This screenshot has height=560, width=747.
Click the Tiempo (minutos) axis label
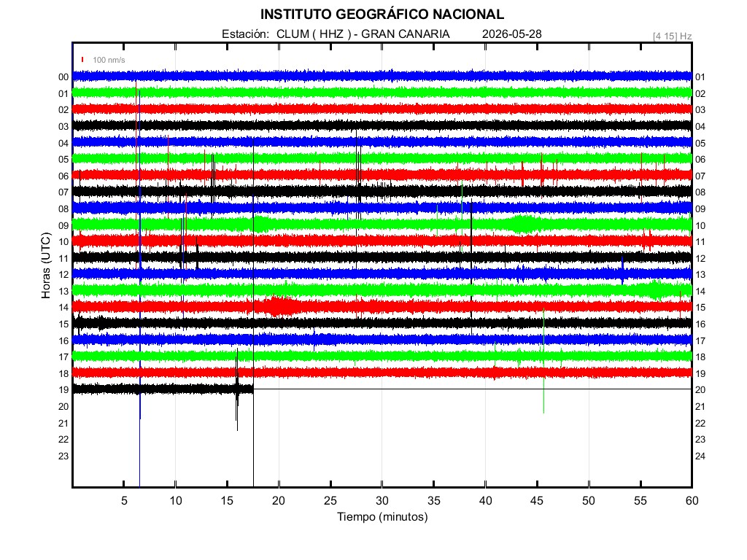[x=382, y=517]
